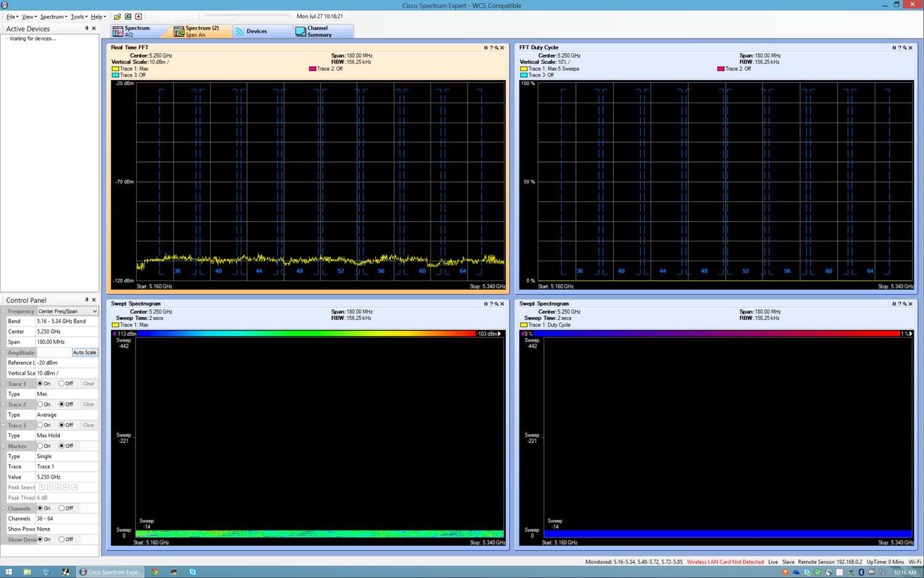Close the Active Devices panel
The height and width of the screenshot is (578, 924).
(x=94, y=28)
